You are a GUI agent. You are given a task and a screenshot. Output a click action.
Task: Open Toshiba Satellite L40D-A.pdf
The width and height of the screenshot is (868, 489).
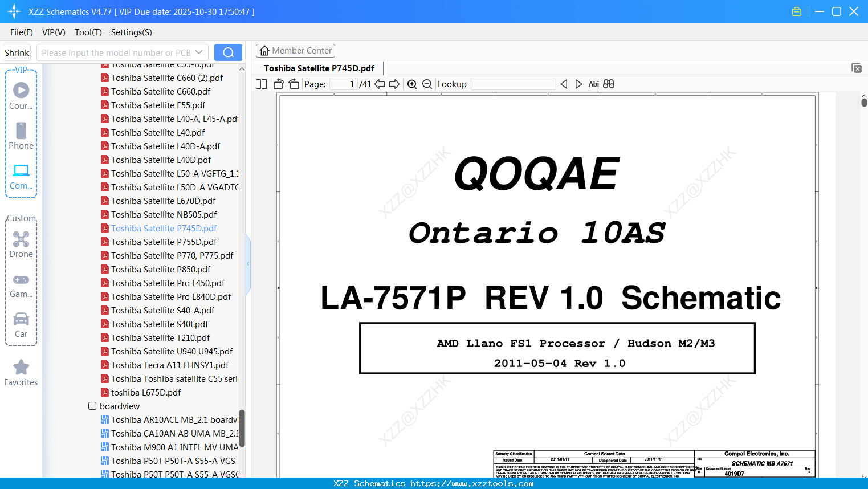[166, 146]
